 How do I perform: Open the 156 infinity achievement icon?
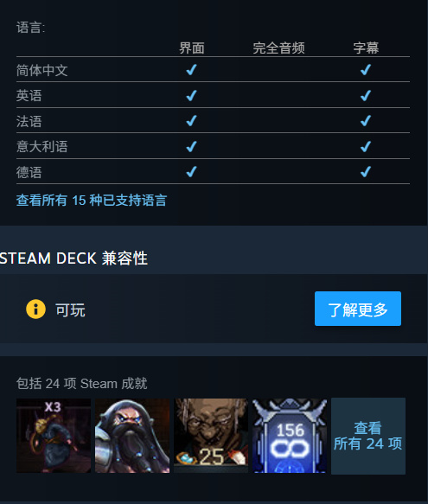pos(290,436)
